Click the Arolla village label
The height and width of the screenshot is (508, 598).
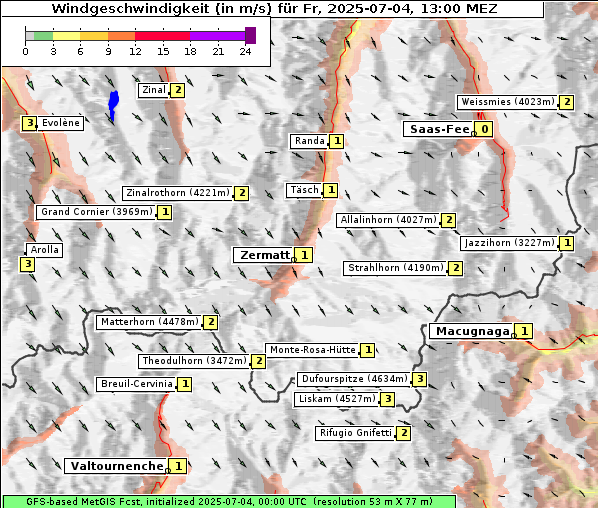[x=44, y=250]
